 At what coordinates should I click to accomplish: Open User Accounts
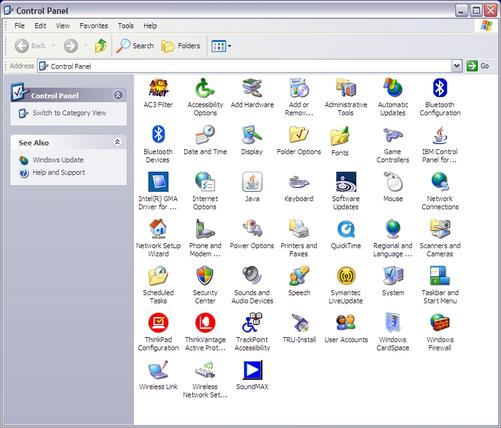tap(346, 328)
